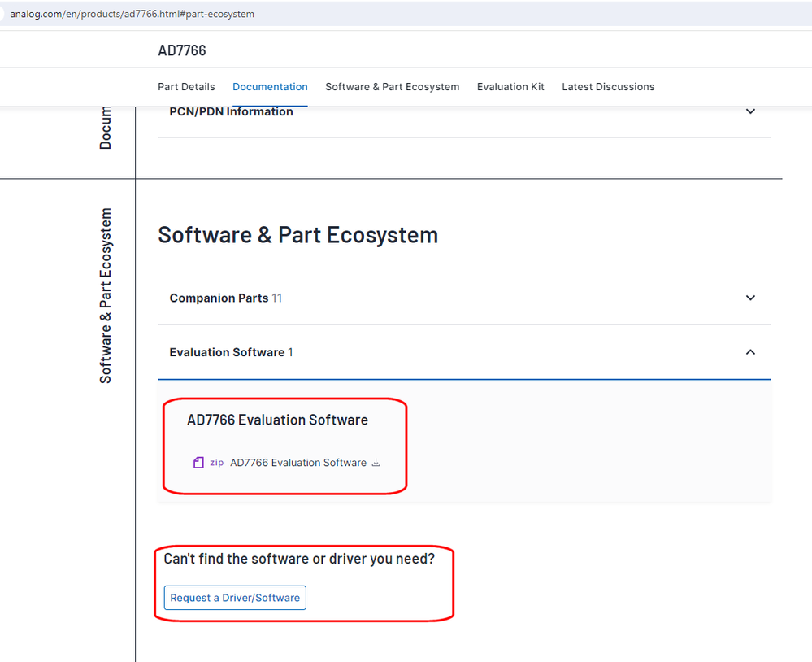Click the Evaluation Software 1 label

[231, 352]
